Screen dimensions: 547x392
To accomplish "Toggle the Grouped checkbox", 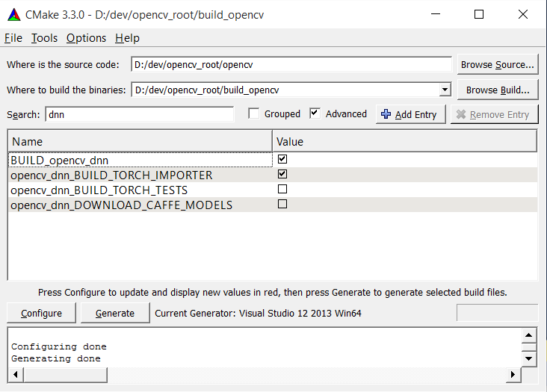I will pyautogui.click(x=253, y=113).
